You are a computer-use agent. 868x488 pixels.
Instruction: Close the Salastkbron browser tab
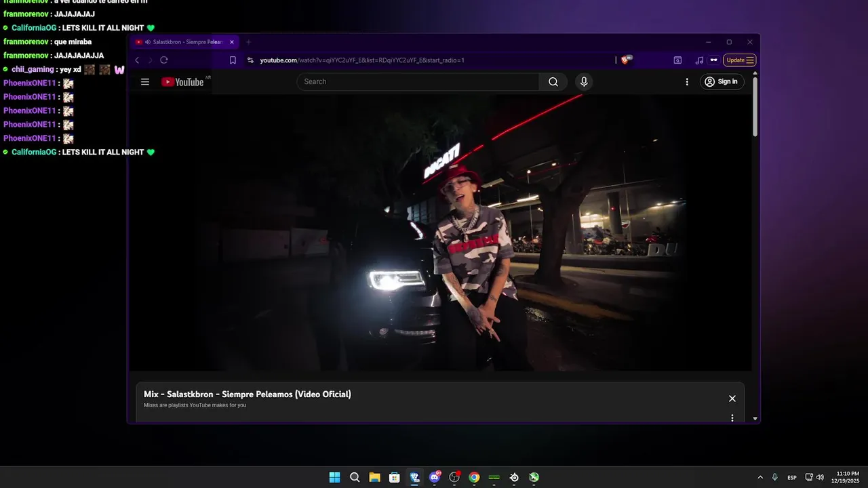coord(232,42)
